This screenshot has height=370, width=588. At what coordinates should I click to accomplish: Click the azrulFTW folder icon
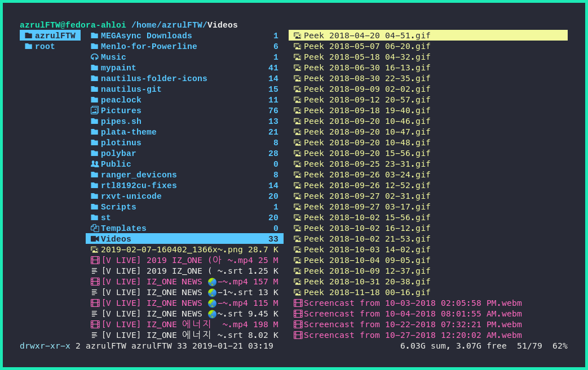click(x=29, y=35)
